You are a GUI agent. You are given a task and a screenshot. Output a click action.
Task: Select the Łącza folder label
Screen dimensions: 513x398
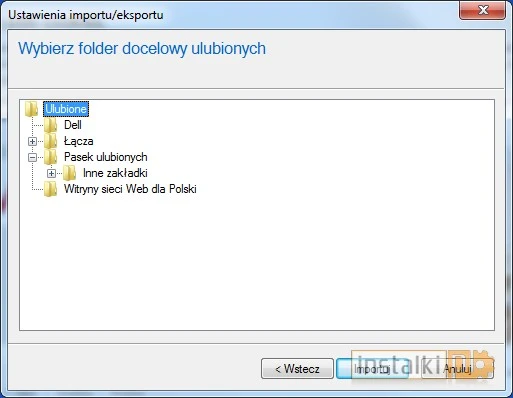point(78,141)
